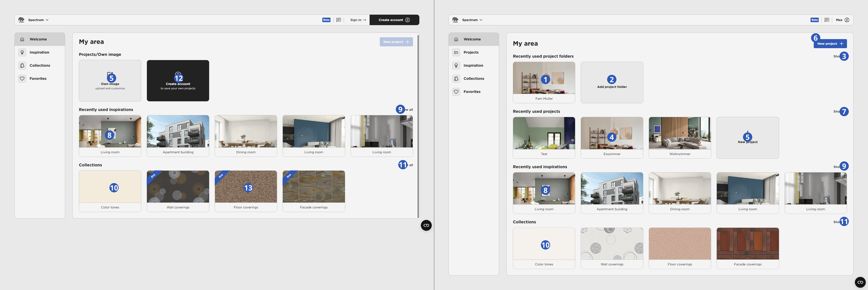Click the dark Create account tile
Image resolution: width=868 pixels, height=290 pixels.
tap(178, 81)
